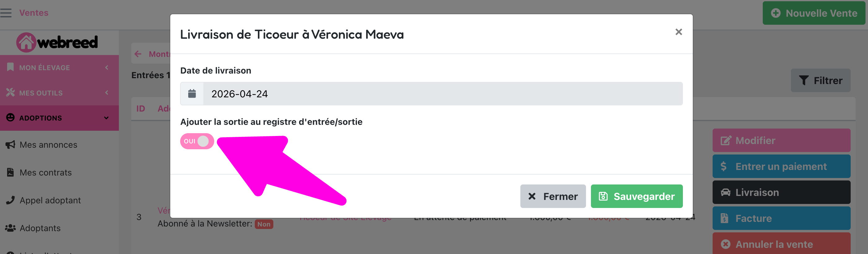Click the calendar icon beside delivery date
The width and height of the screenshot is (868, 254).
click(192, 94)
